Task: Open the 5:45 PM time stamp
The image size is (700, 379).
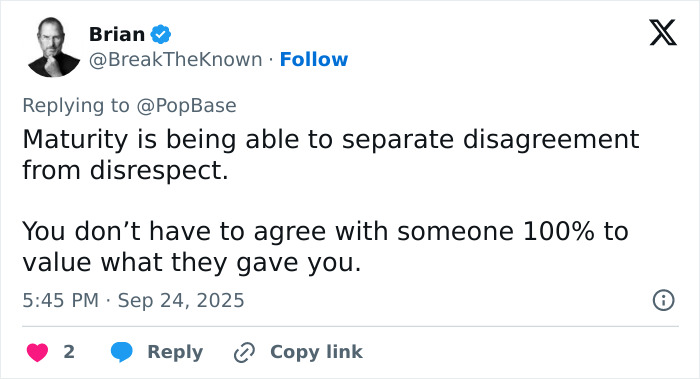Action: (61, 300)
